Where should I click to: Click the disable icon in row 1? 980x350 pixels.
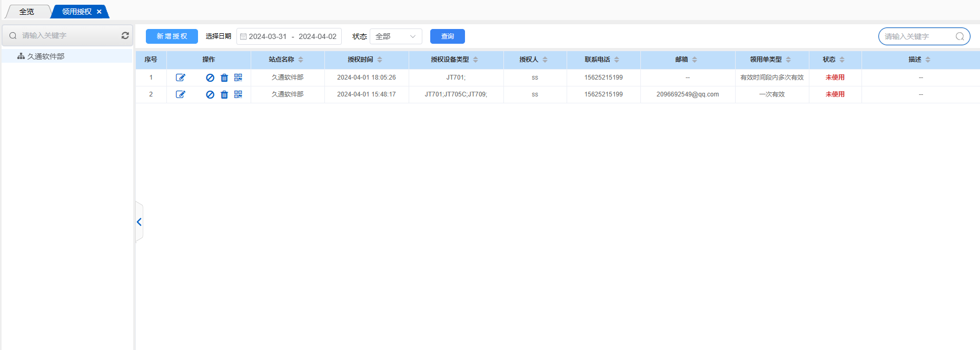coord(210,77)
